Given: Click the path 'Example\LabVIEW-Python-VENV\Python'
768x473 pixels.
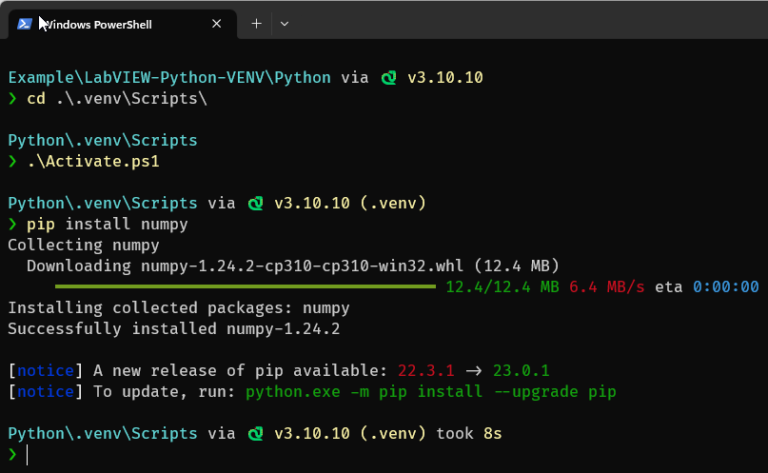Looking at the screenshot, I should tap(169, 77).
